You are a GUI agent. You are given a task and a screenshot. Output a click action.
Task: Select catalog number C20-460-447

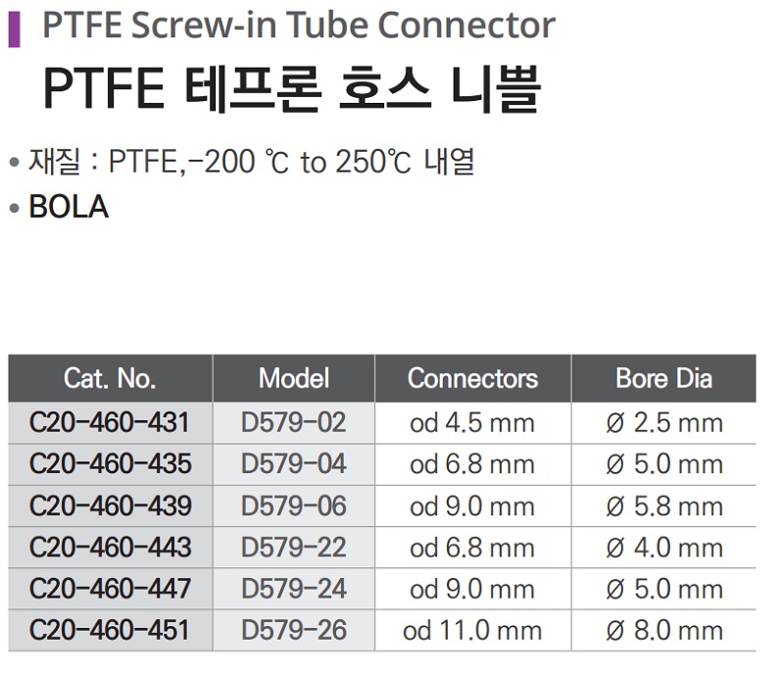coord(110,589)
